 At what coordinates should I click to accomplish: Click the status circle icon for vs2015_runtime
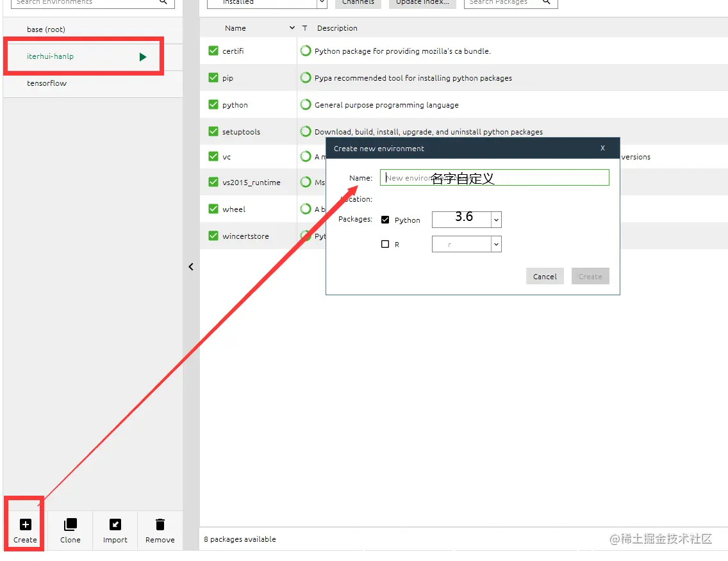306,182
